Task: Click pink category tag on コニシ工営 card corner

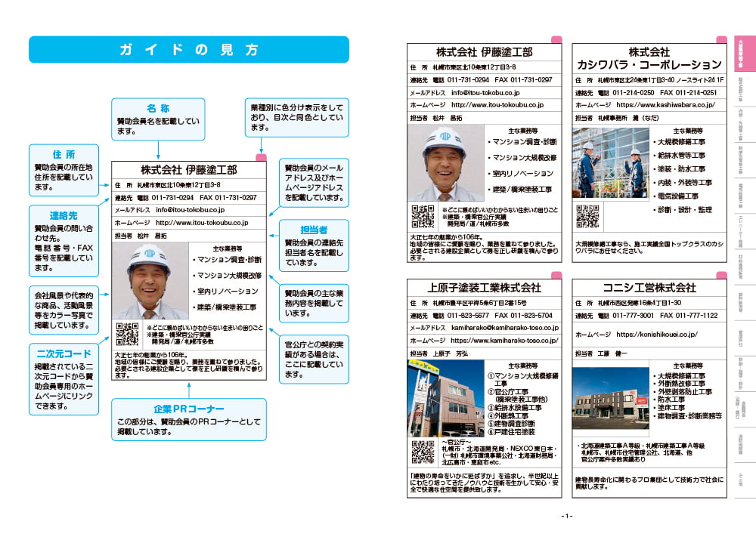Action: tap(721, 276)
